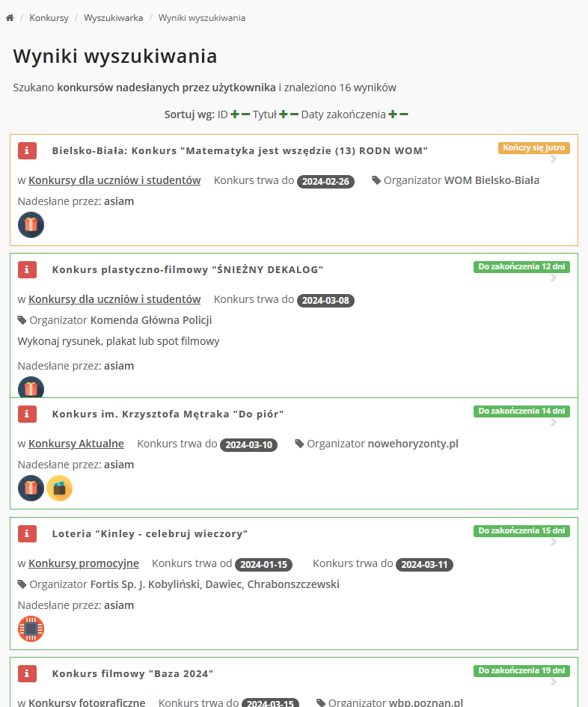This screenshot has height=707, width=588.
Task: Sort by ID ascending with plus icon
Action: coord(235,114)
